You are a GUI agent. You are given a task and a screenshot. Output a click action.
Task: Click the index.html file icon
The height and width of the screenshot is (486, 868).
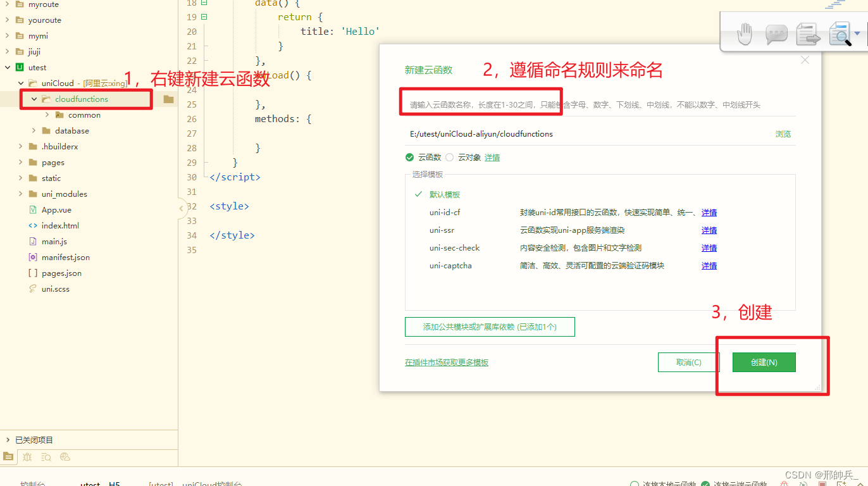[33, 225]
